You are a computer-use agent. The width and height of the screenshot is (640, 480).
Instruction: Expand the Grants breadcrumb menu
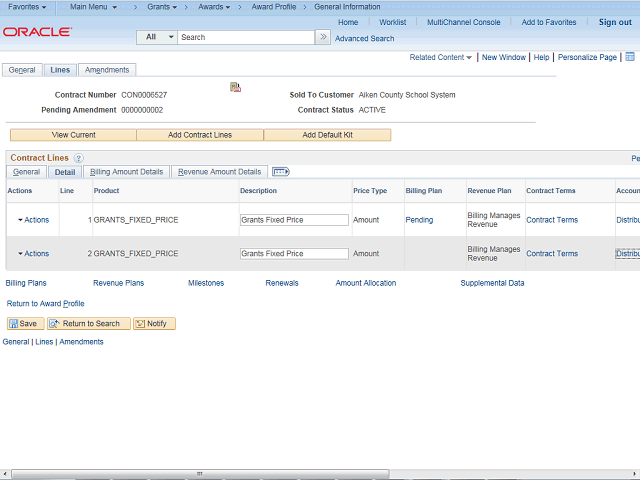coord(162,7)
